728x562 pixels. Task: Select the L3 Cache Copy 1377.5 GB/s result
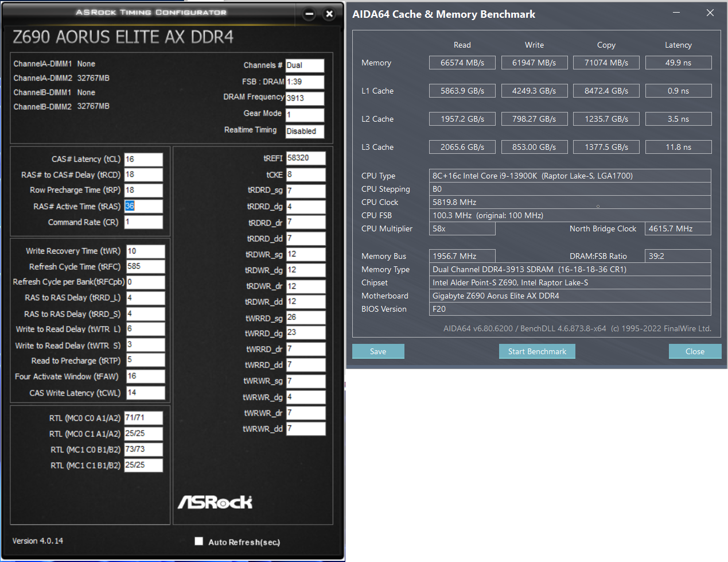606,147
